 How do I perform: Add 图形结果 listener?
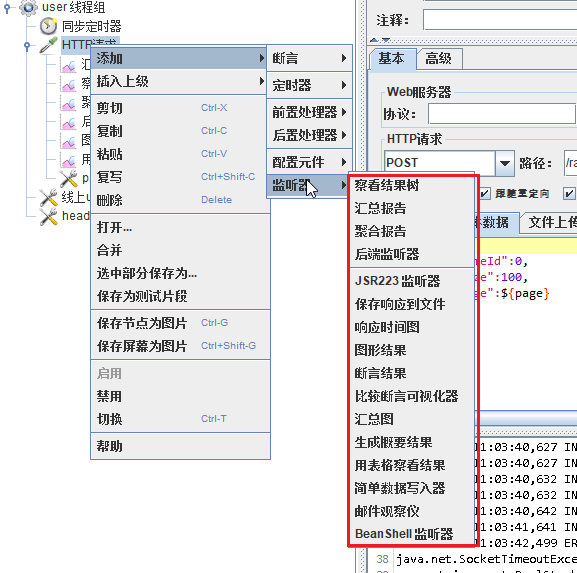pos(412,350)
